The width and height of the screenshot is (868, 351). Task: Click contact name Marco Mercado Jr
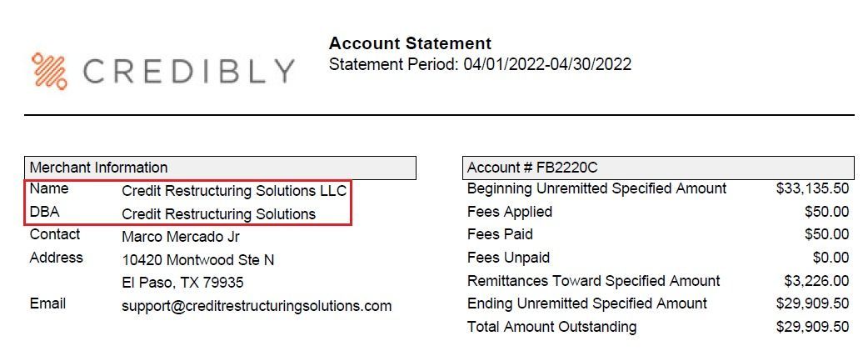click(x=181, y=237)
